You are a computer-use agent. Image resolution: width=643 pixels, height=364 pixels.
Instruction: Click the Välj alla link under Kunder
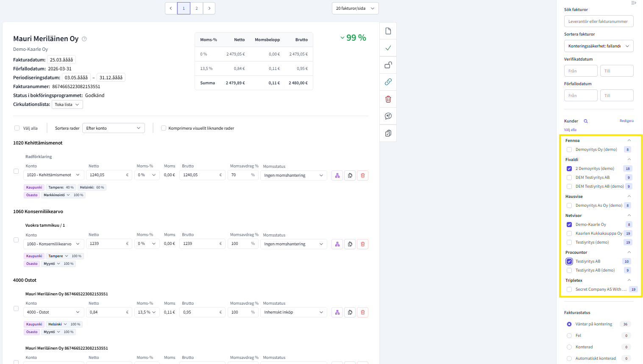pyautogui.click(x=570, y=130)
